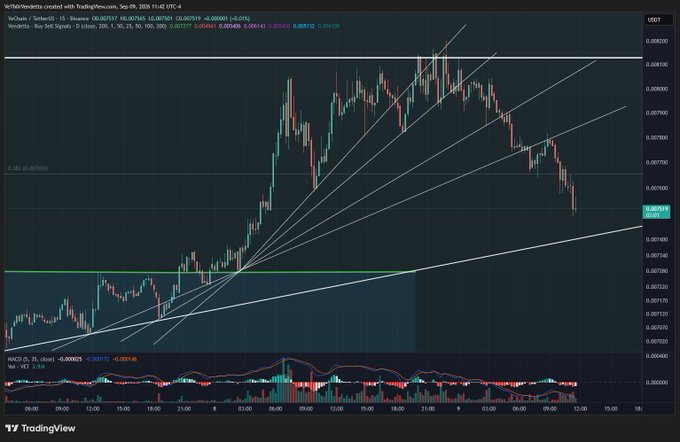
Task: Click the 0.008200 price scale label
Action: [x=657, y=41]
